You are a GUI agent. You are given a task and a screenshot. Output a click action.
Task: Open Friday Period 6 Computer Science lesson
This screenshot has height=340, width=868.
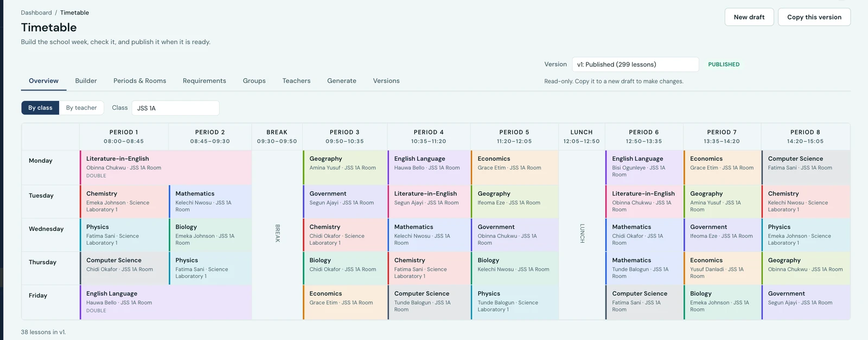tap(644, 303)
